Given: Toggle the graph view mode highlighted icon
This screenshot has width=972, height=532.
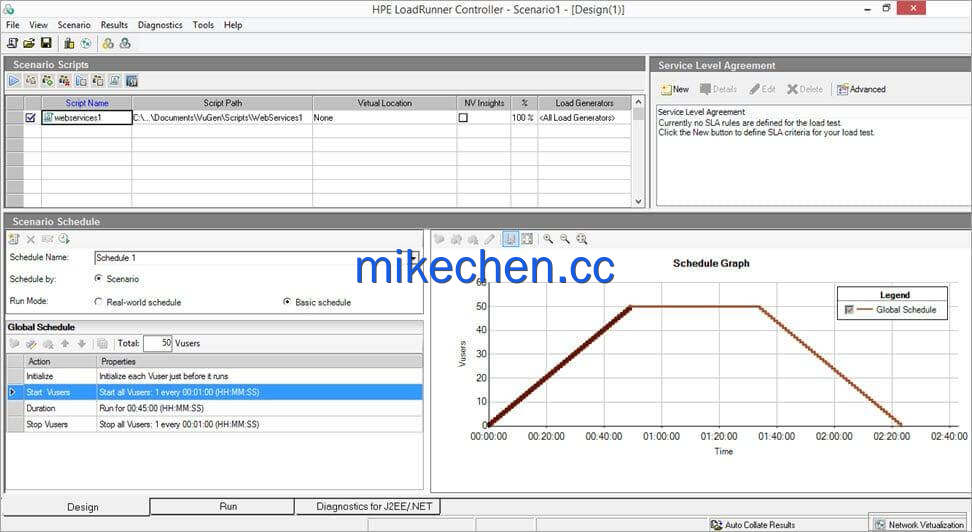Looking at the screenshot, I should coord(510,239).
